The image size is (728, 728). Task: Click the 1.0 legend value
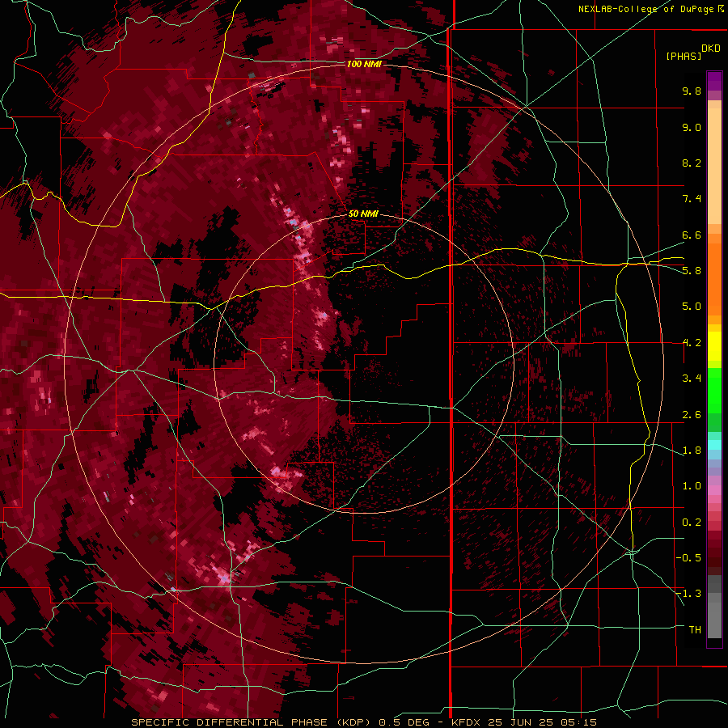(692, 486)
